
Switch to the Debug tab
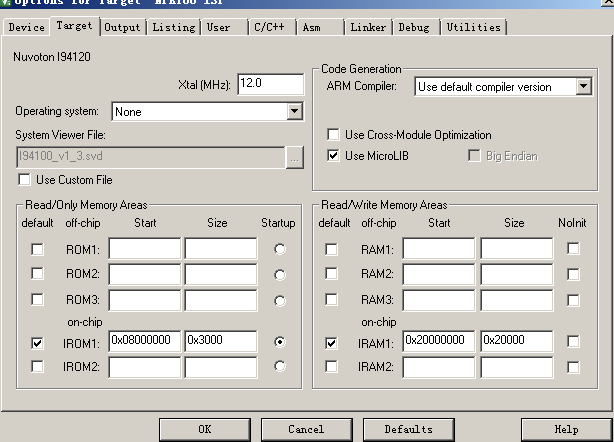tap(416, 27)
